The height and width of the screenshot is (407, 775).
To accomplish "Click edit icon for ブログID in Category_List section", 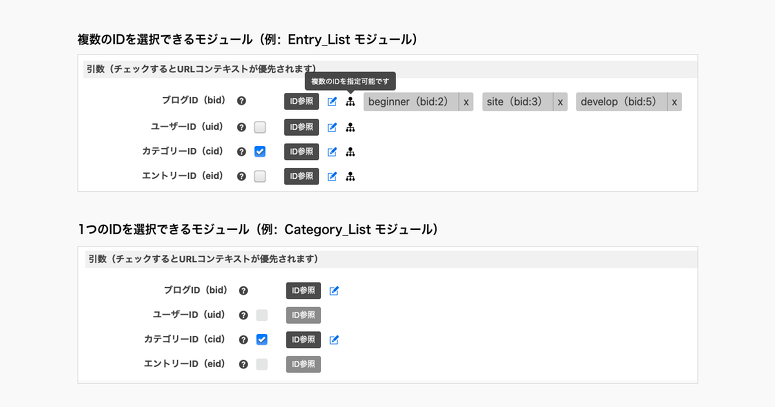I will point(335,291).
